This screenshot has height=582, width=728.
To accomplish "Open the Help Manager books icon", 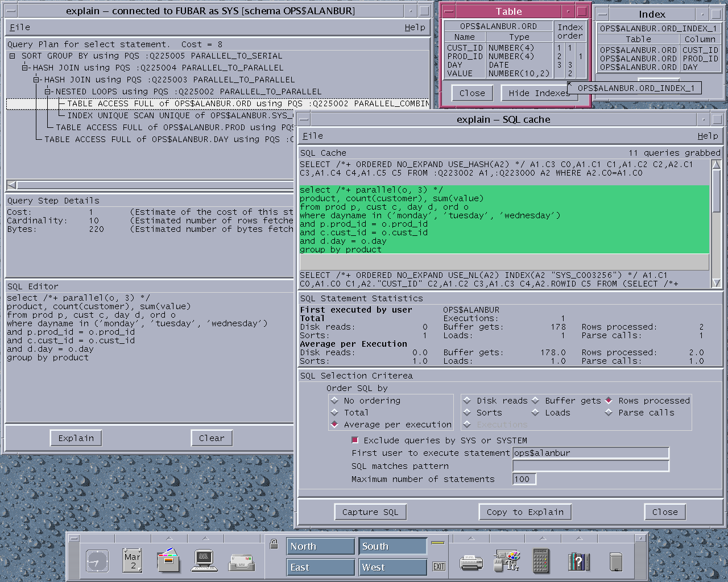I will (578, 562).
